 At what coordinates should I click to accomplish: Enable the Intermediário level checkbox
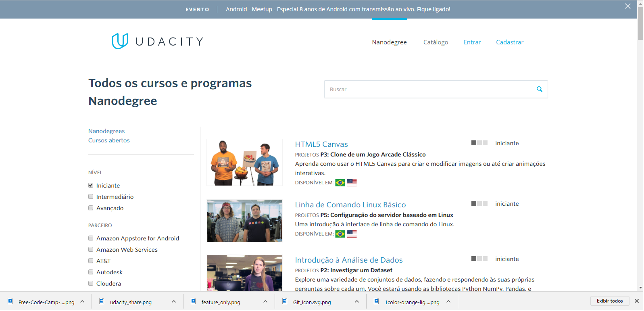point(91,196)
